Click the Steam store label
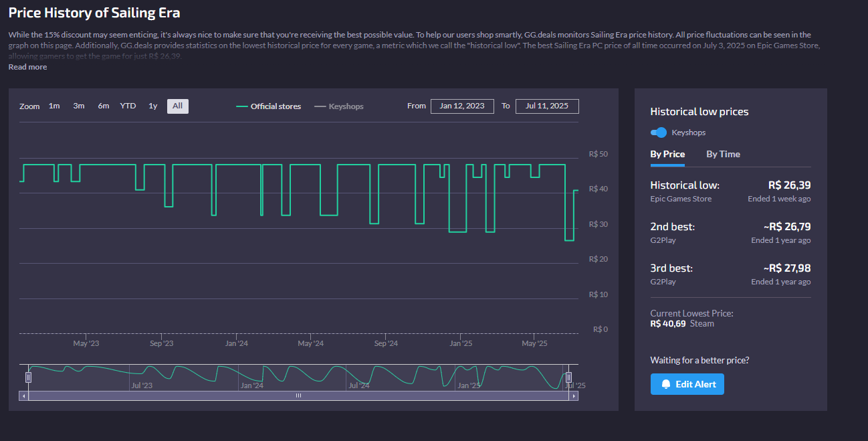 (x=702, y=324)
